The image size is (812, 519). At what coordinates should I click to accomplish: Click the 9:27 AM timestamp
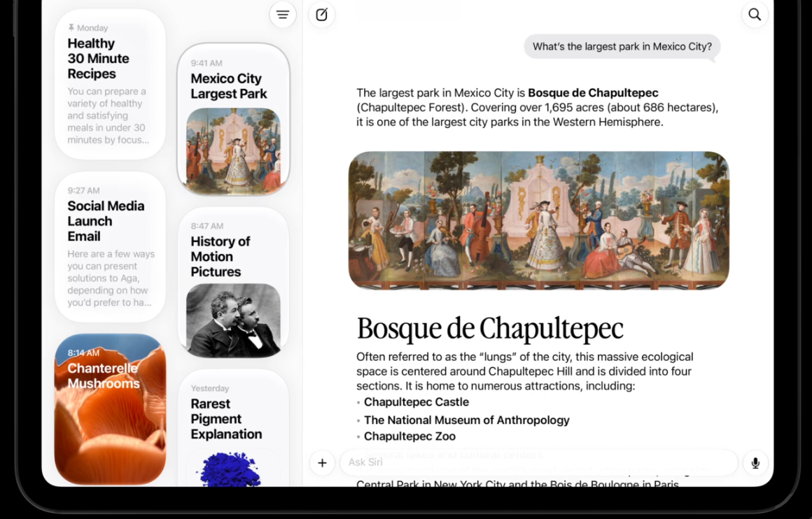[x=83, y=190]
